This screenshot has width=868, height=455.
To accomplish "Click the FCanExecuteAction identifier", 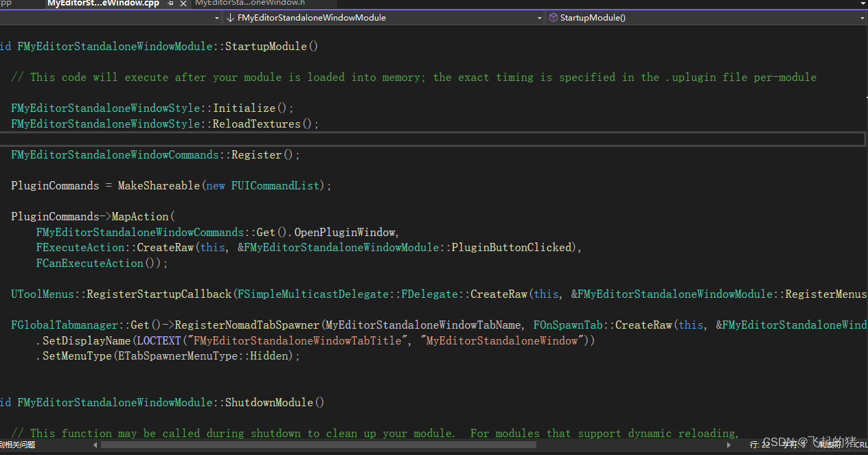I will [90, 264].
